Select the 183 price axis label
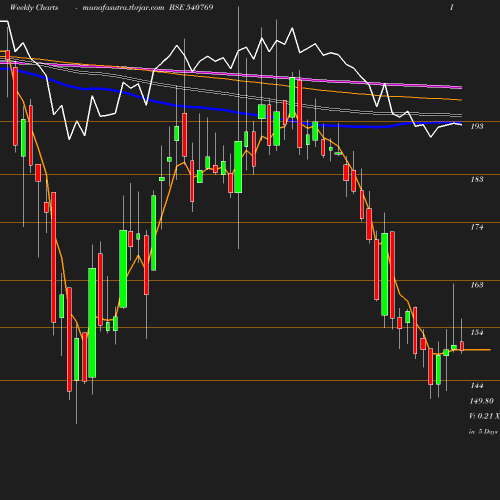The height and width of the screenshot is (500, 500). pos(477,179)
